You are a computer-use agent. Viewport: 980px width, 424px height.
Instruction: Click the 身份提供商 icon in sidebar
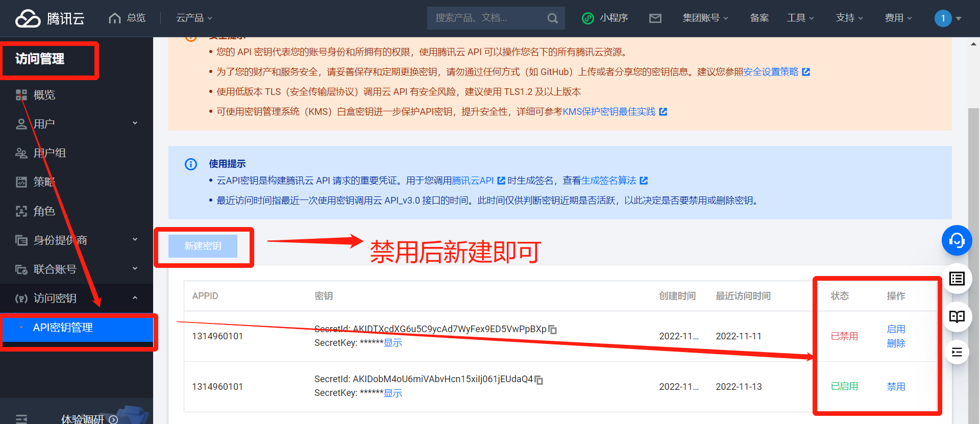tap(21, 240)
